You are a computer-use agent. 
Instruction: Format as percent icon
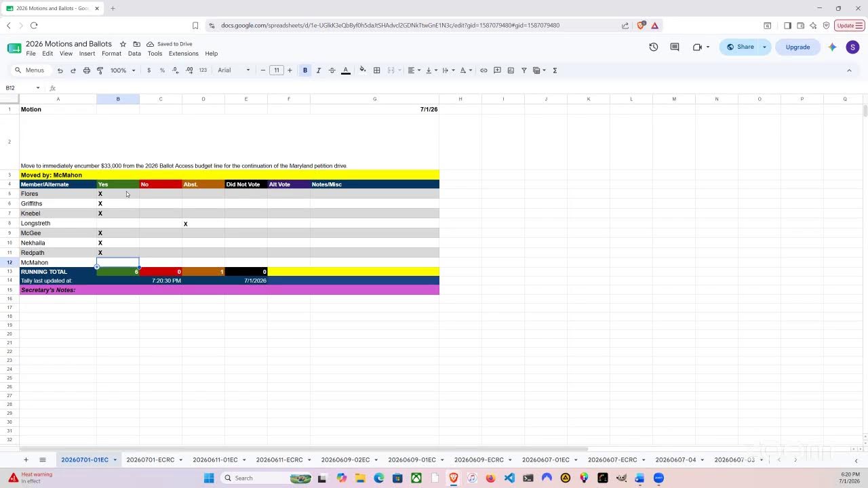[x=162, y=70]
